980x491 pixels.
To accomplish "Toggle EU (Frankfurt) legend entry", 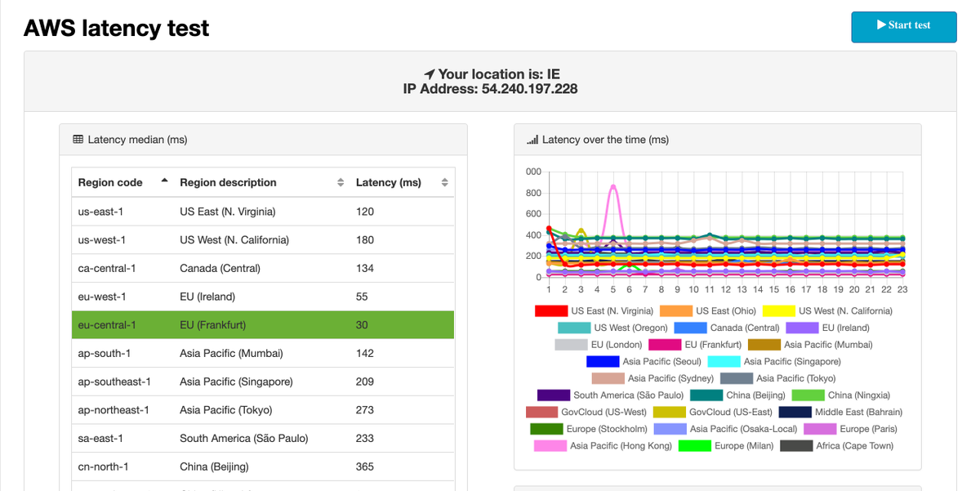I will [x=695, y=345].
